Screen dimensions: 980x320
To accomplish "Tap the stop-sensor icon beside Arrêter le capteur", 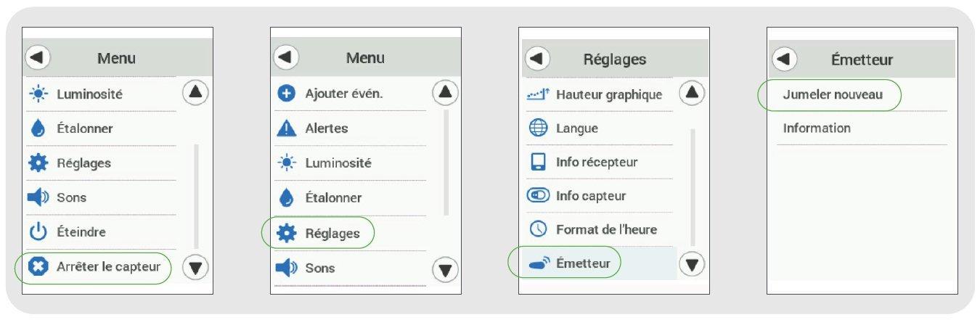I will point(38,267).
